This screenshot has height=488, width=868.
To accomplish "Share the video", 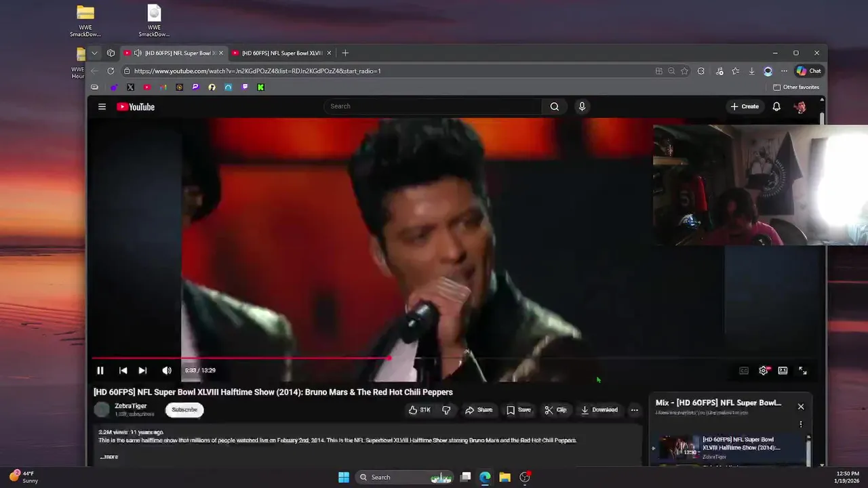I will [479, 410].
